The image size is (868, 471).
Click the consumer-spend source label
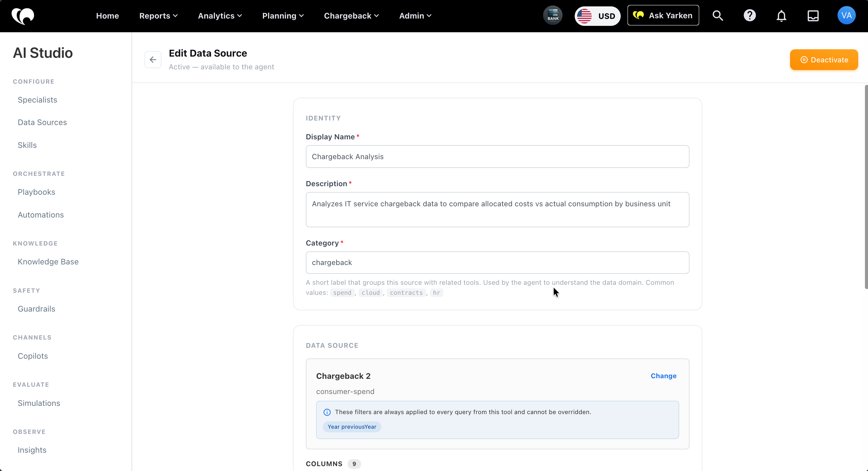[x=345, y=392]
